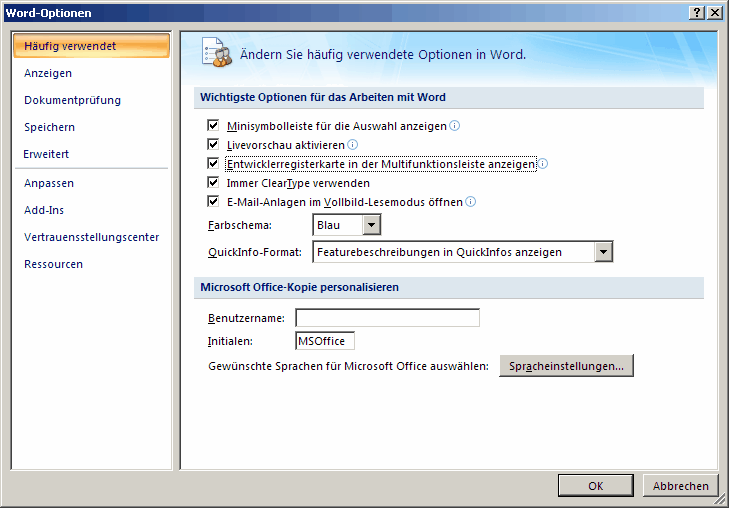
Task: Toggle Entwicklerregisterkarte in der Multifunktionsleiste checkbox
Action: pyautogui.click(x=213, y=164)
